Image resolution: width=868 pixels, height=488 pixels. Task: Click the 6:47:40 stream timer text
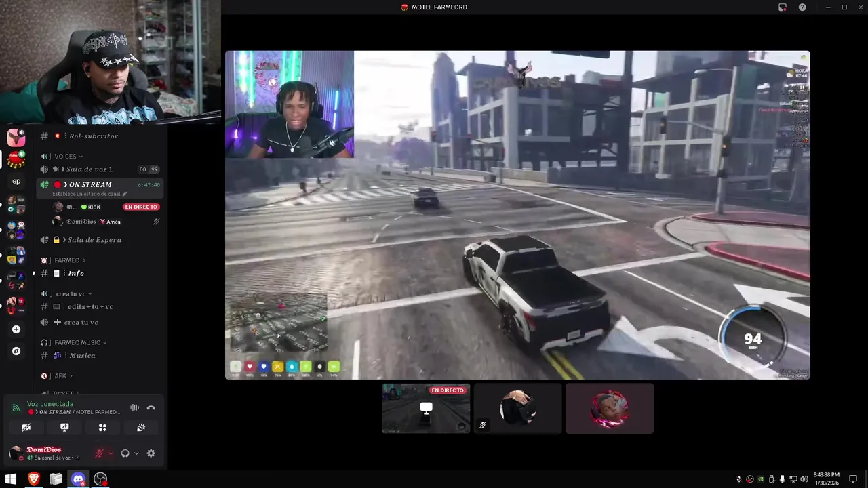[x=149, y=185]
